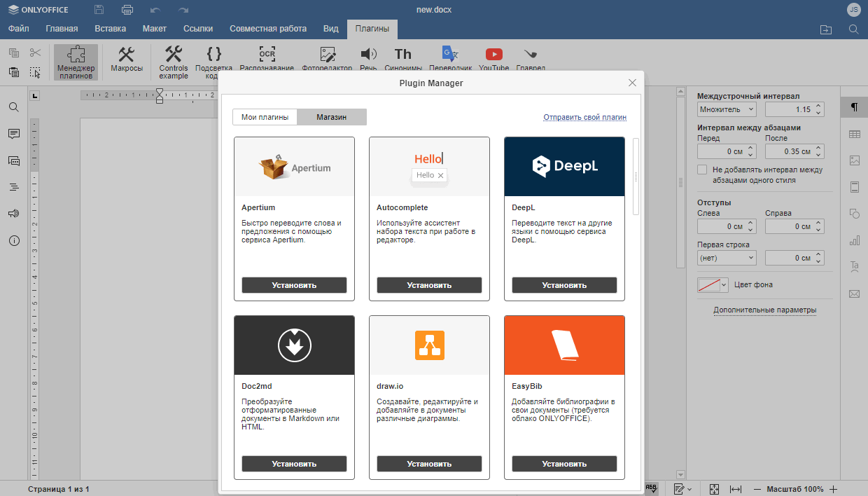Open chart settings in right sidebar

tap(854, 240)
